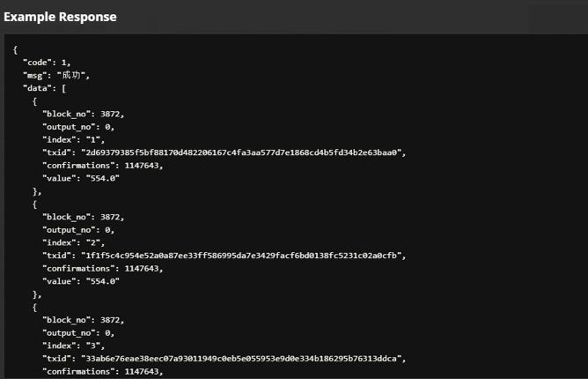Click the third txid hash starting 33ab6e76
This screenshot has height=379, width=588.
241,359
